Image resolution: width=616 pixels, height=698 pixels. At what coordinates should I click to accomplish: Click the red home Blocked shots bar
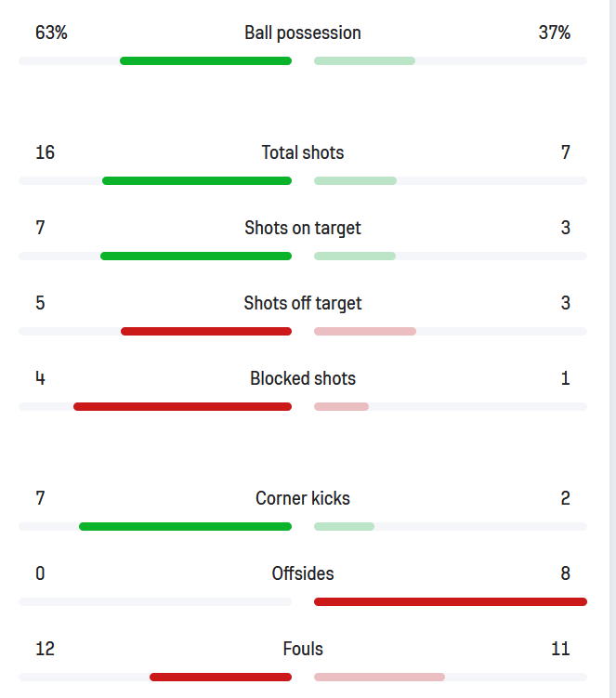pos(182,407)
